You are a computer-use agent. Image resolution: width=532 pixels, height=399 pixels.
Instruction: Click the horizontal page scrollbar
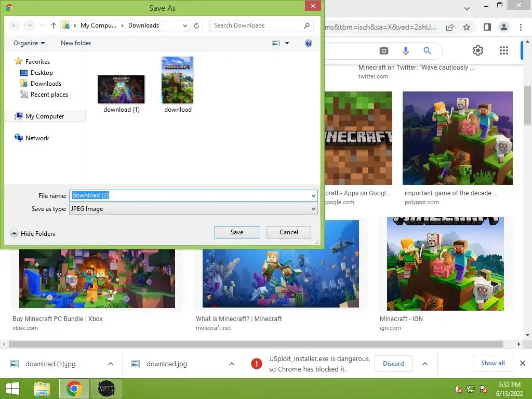(x=256, y=344)
